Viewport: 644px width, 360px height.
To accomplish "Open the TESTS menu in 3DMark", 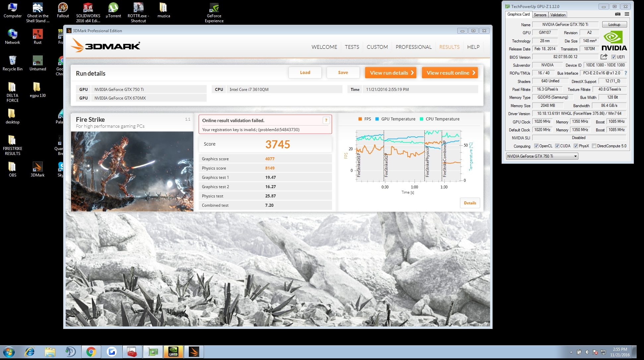I will 352,47.
